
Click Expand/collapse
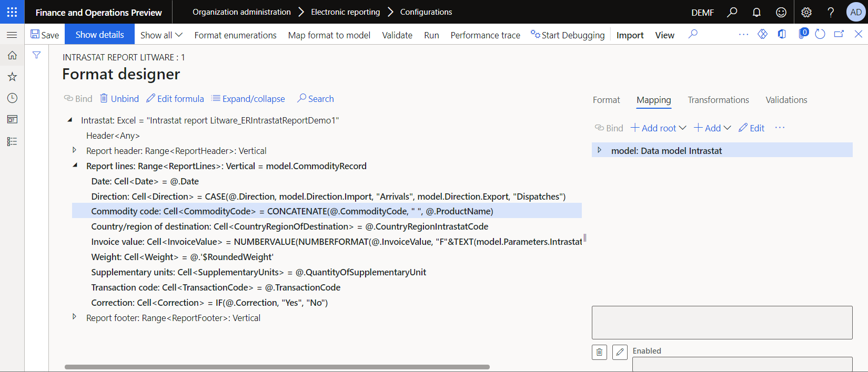tap(248, 98)
